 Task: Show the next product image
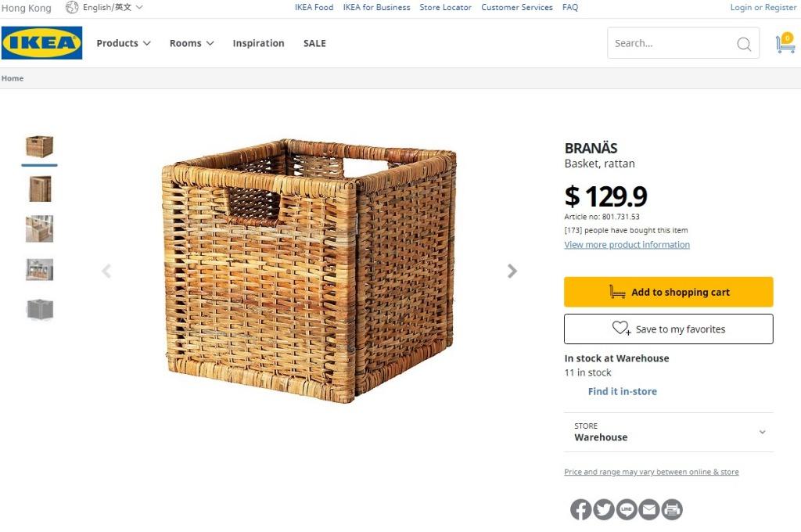[x=512, y=271]
